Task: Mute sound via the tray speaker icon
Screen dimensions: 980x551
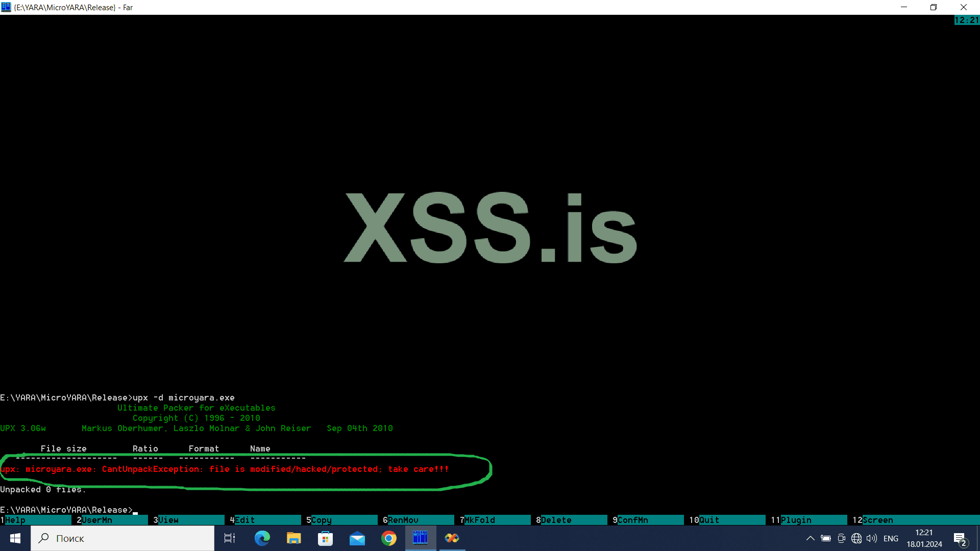Action: pos(872,538)
